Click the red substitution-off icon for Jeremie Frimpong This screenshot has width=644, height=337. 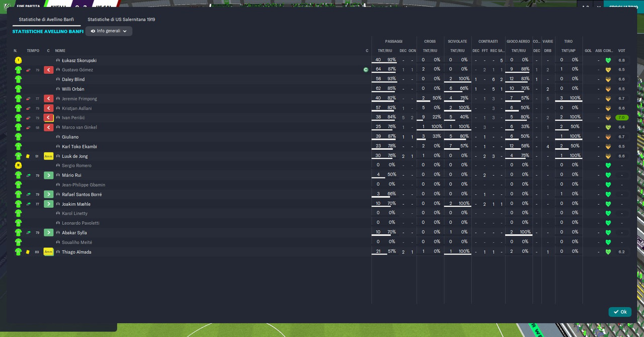click(x=48, y=99)
